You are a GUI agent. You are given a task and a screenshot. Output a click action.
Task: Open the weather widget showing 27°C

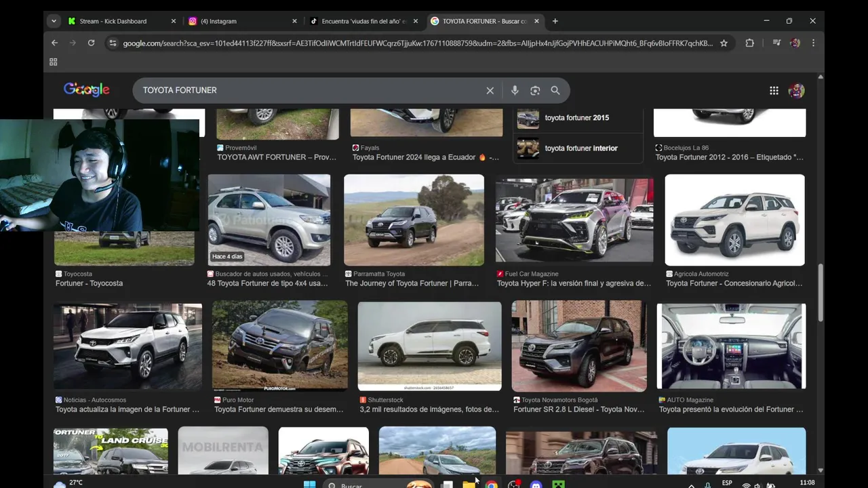[x=68, y=483]
